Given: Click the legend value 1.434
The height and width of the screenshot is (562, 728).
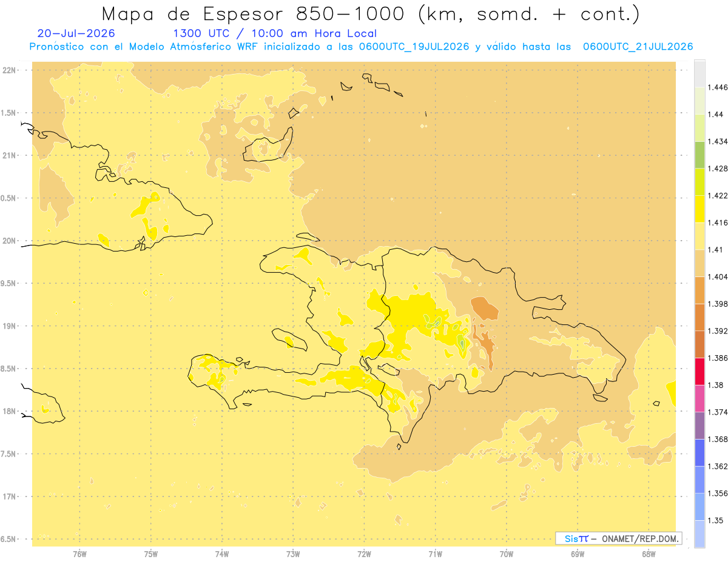Looking at the screenshot, I should coord(718,141).
